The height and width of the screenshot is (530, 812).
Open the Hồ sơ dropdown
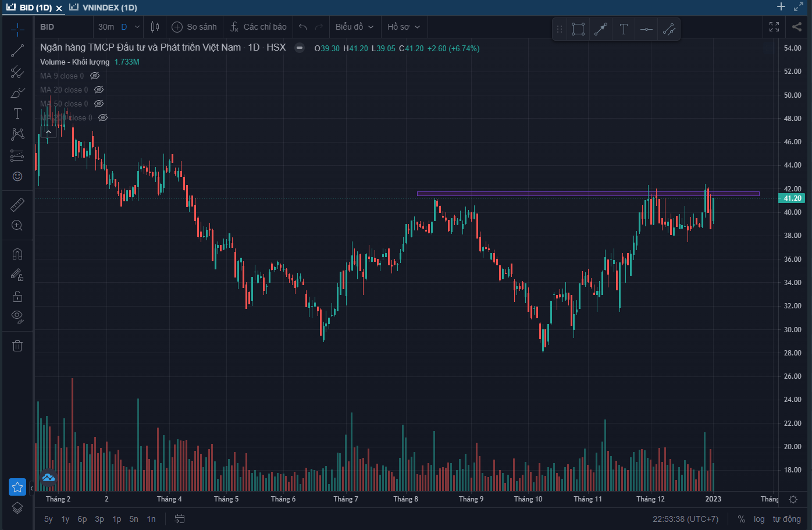click(404, 27)
